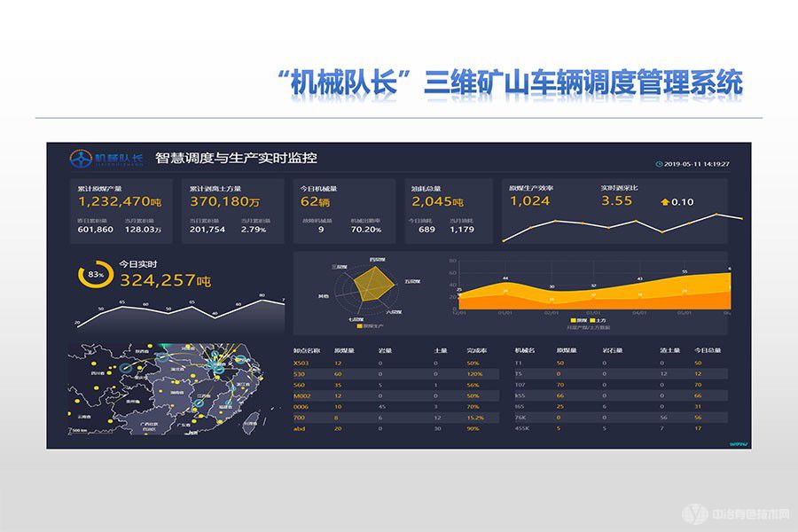
Task: Click the abd row name
Action: [300, 428]
